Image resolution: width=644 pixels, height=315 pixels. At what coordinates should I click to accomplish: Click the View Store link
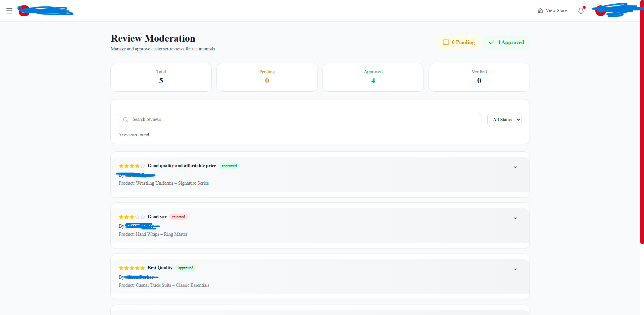[x=552, y=11]
